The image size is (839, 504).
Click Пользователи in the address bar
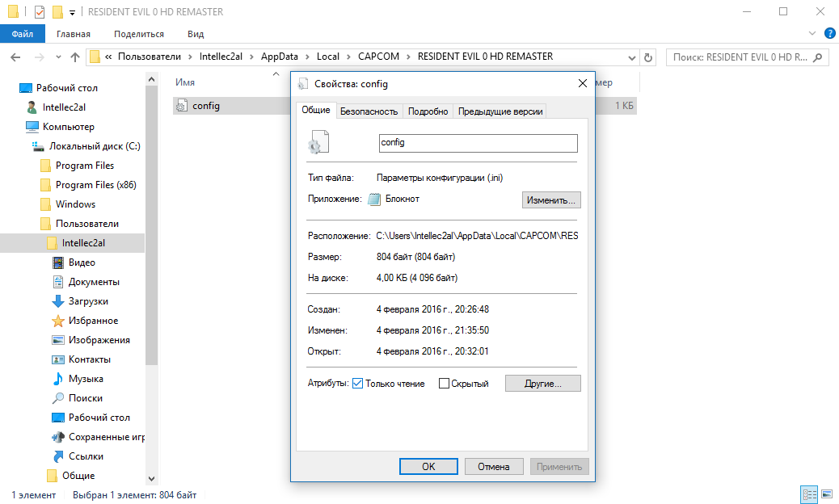point(150,56)
